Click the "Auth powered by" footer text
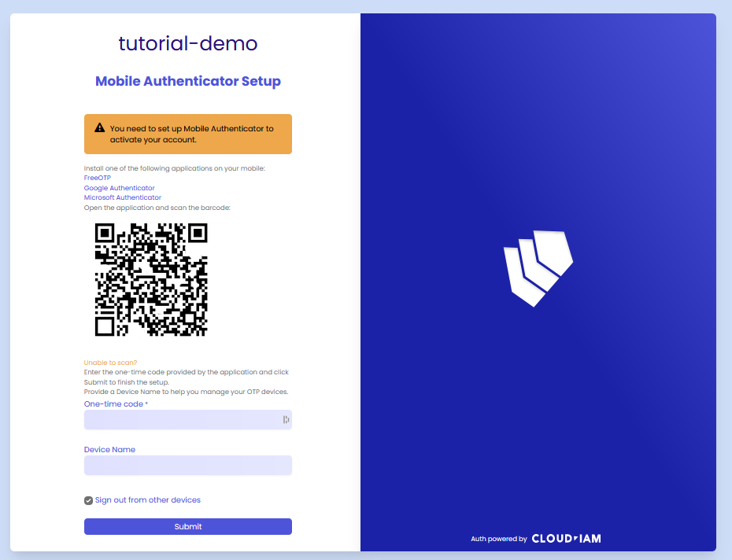 coord(498,539)
